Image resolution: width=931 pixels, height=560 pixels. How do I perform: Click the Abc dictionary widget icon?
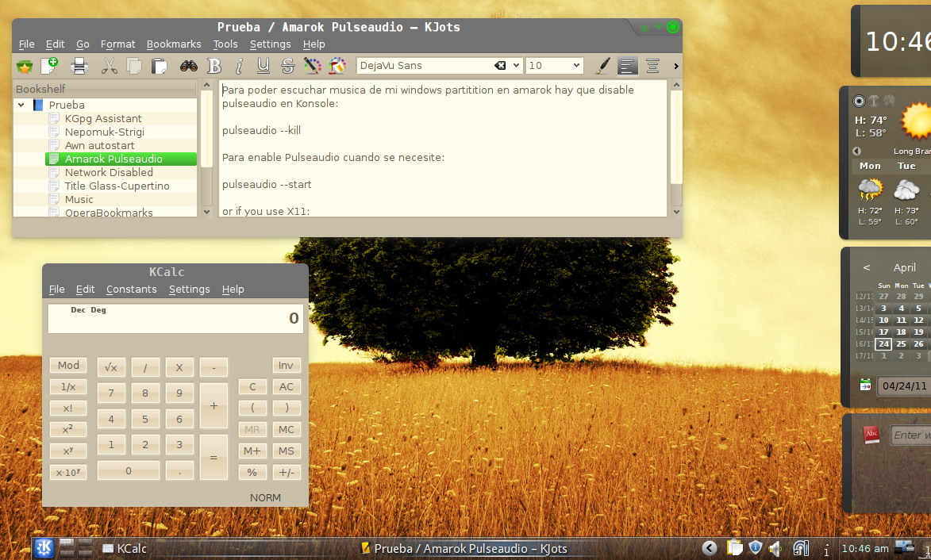tap(871, 435)
